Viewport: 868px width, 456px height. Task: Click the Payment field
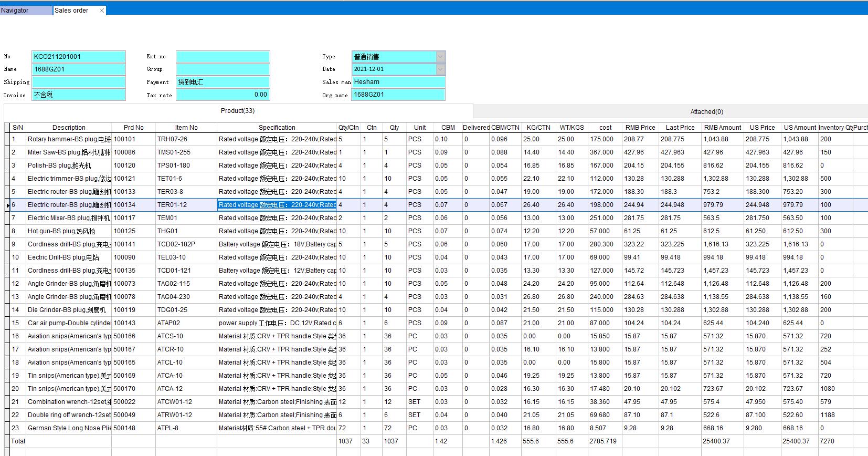pyautogui.click(x=223, y=82)
